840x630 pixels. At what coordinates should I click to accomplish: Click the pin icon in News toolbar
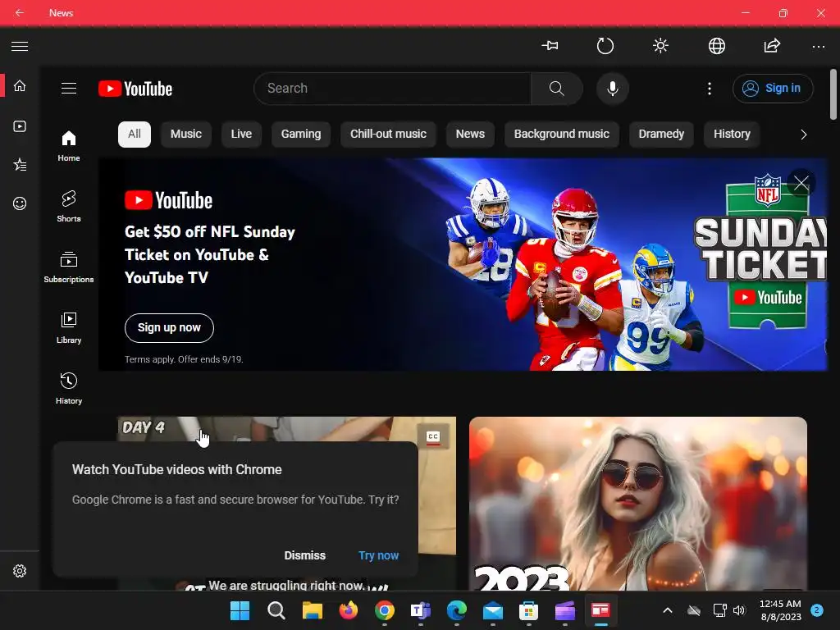pos(550,46)
